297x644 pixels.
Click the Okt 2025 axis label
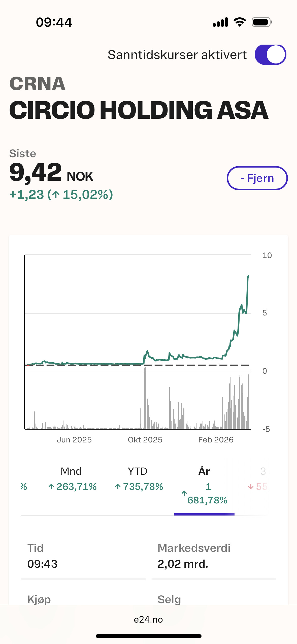145,440
